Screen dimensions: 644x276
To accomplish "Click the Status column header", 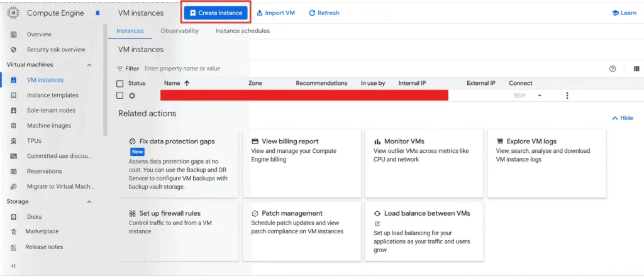I will (x=136, y=84).
